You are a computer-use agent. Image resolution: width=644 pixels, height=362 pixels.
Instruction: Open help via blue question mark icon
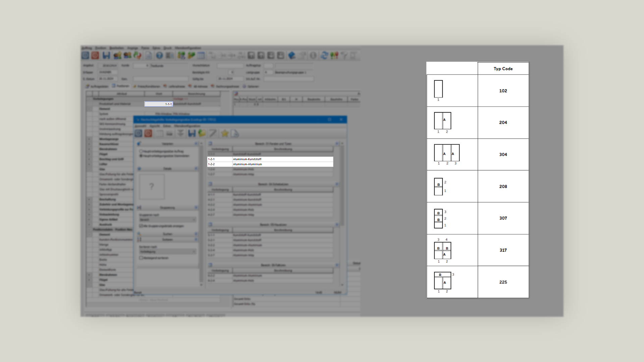(159, 55)
